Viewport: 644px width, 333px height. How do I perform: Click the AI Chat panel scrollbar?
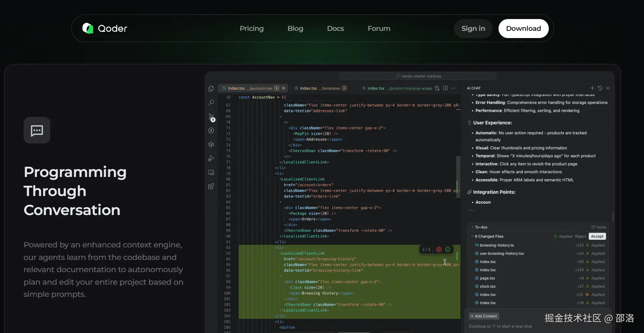pyautogui.click(x=613, y=217)
